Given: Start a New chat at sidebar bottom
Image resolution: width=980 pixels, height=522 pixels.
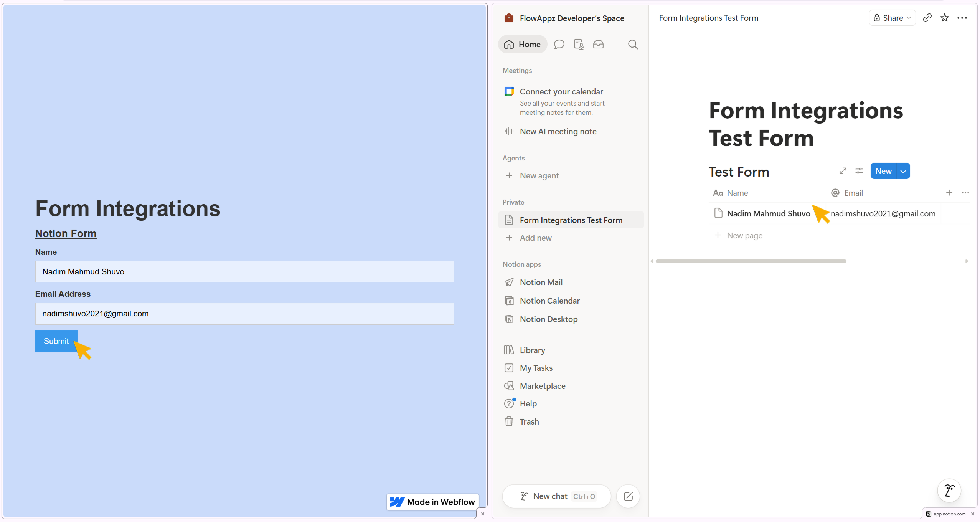Looking at the screenshot, I should click(556, 497).
